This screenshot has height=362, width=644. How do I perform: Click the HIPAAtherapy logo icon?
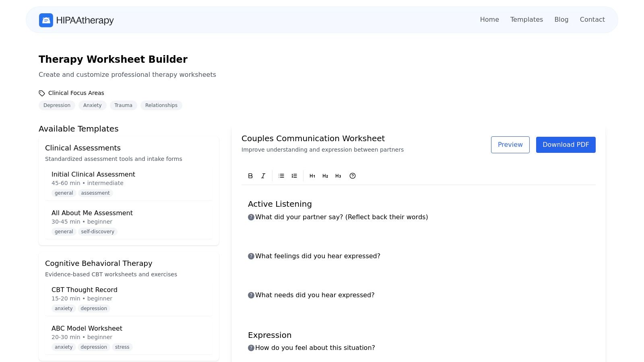click(x=46, y=20)
